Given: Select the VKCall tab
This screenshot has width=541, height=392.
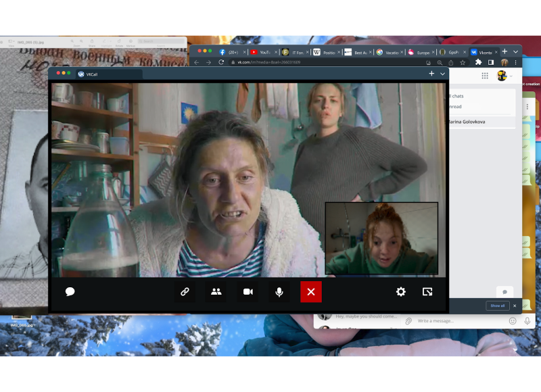Looking at the screenshot, I should pyautogui.click(x=108, y=74).
